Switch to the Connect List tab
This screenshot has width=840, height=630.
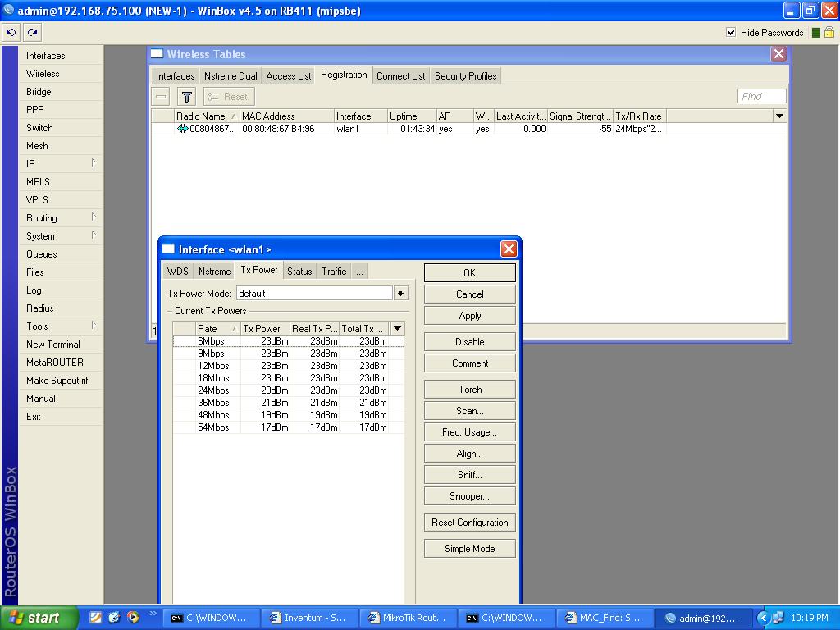tap(400, 75)
